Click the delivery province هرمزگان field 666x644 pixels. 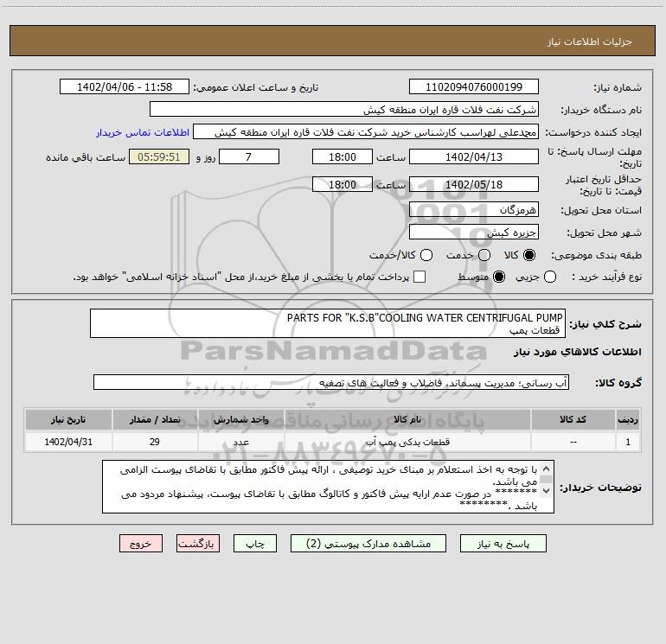tap(474, 209)
